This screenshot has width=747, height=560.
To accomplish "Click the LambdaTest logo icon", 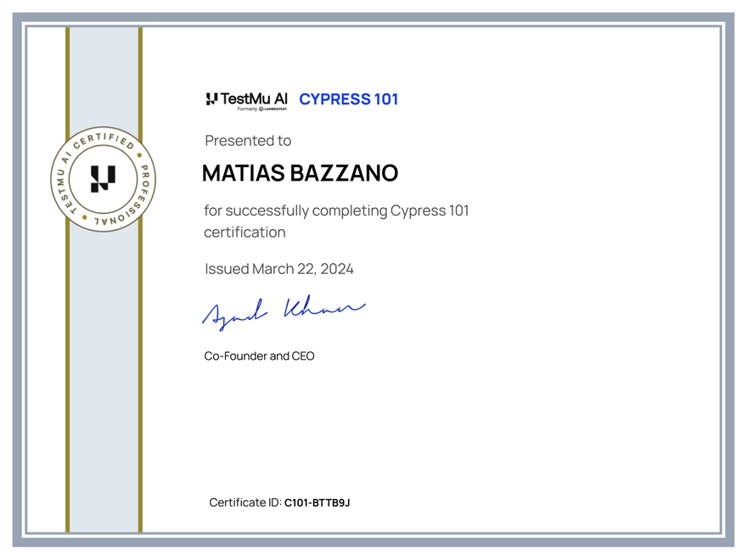I will [261, 109].
